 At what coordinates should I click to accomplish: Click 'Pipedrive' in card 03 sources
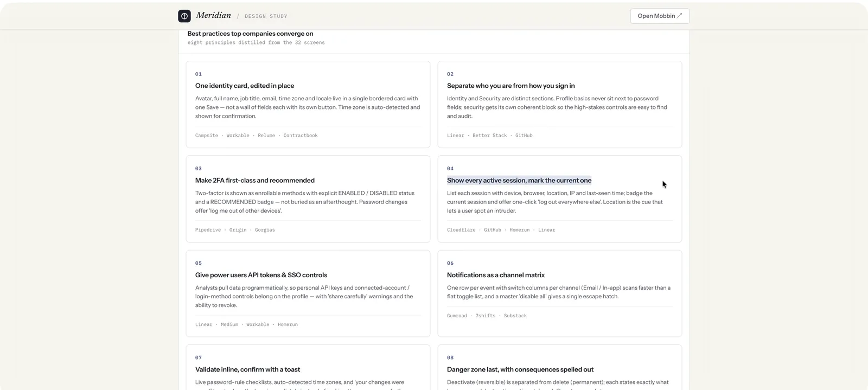click(208, 230)
